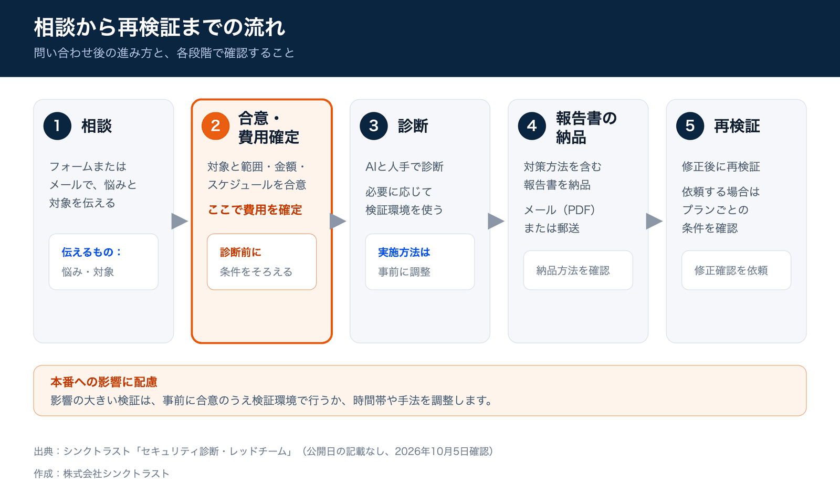Click the text 必要に応じて 検証環境を使う

point(405,201)
